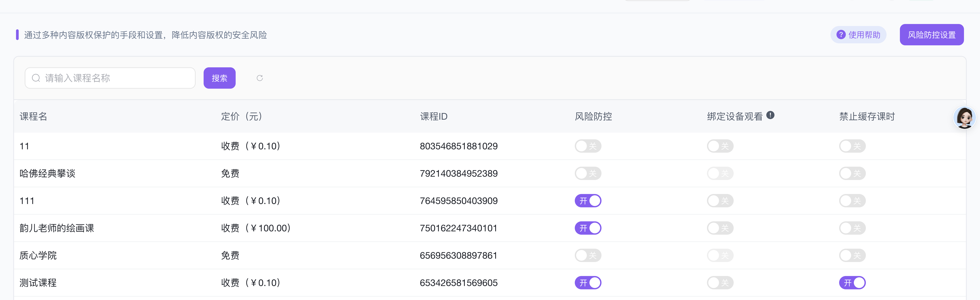Enable 风险防控 for 哈佛经典攀谈

[x=588, y=173]
